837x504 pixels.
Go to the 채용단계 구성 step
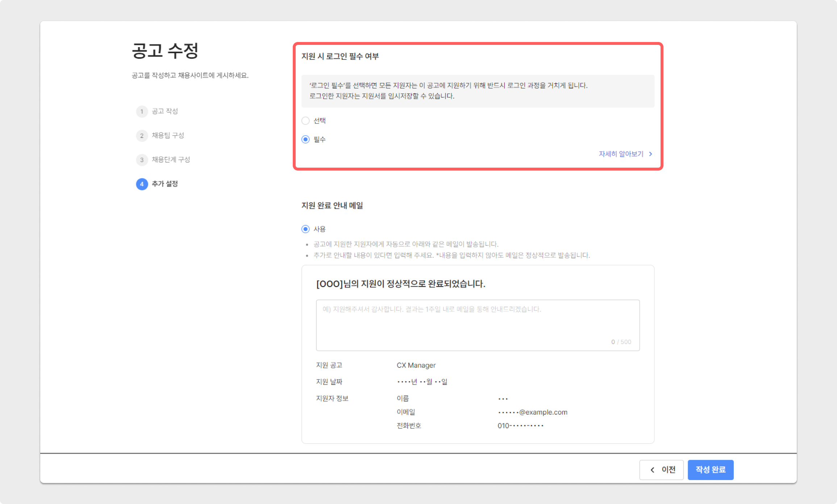(x=171, y=160)
